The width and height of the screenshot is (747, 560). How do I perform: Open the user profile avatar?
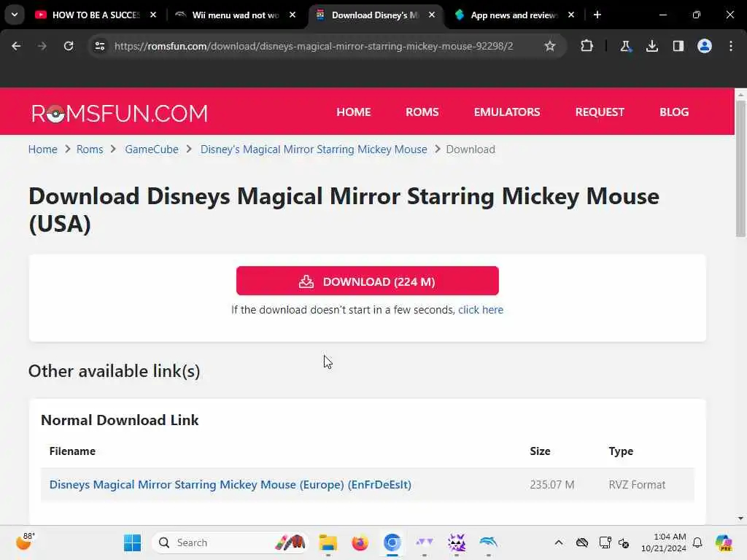[705, 46]
